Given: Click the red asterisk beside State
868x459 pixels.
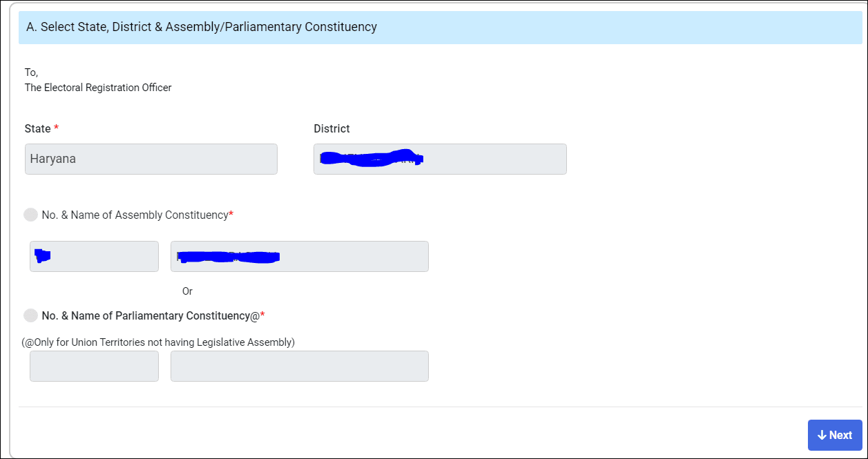Looking at the screenshot, I should tap(57, 129).
